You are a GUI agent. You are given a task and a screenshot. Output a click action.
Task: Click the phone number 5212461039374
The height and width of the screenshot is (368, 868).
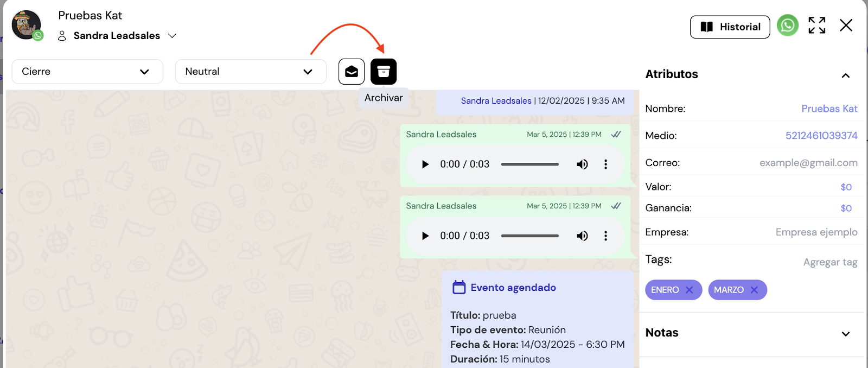(821, 136)
